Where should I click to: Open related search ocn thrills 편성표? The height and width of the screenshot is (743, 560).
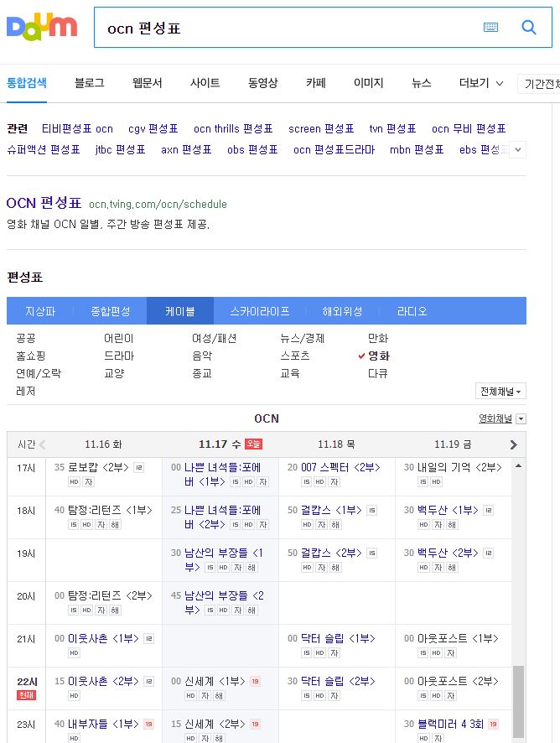point(233,128)
